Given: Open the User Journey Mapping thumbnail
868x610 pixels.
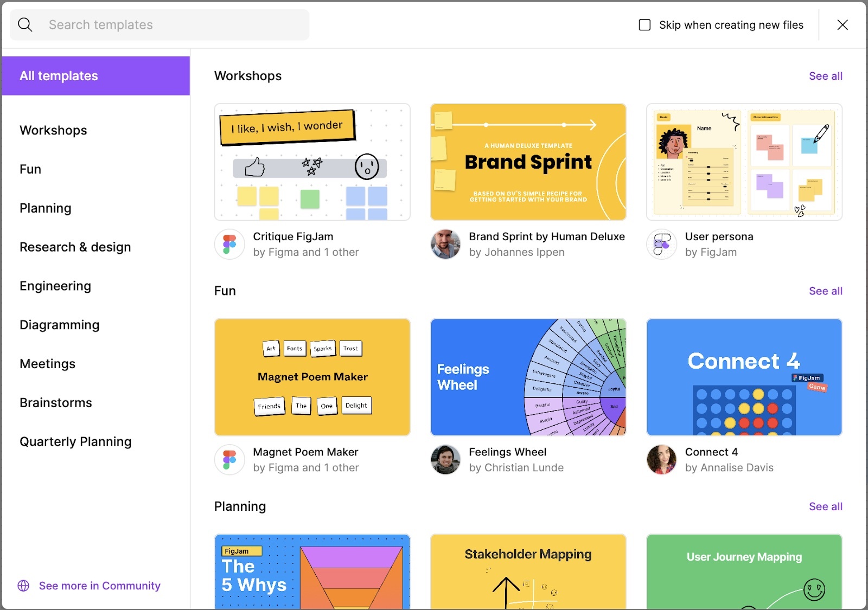Looking at the screenshot, I should click(744, 572).
